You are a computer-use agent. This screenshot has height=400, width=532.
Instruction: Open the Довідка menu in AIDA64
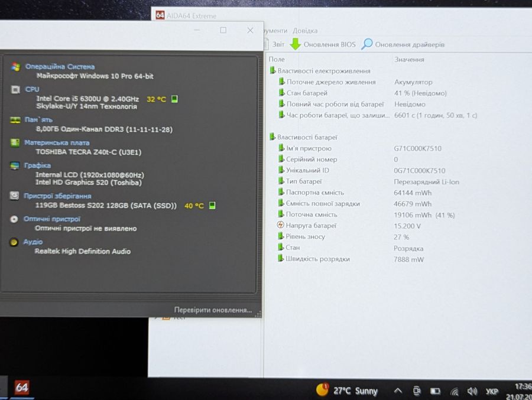(305, 31)
